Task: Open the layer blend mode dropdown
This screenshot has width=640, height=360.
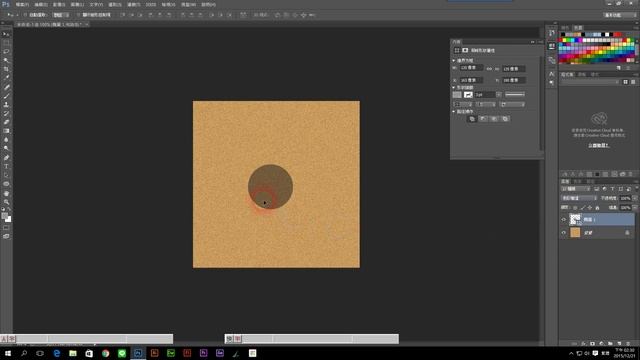Action: [579, 198]
